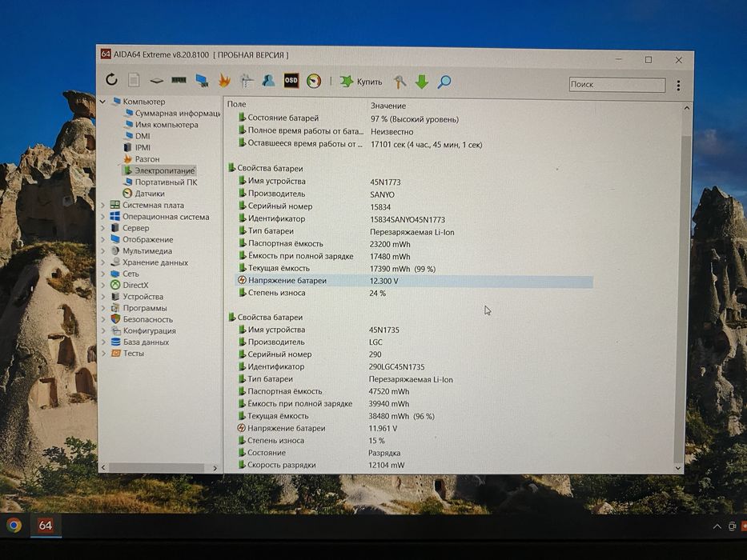Open the OSD panel icon
Viewport: 747px width, 560px height.
291,81
